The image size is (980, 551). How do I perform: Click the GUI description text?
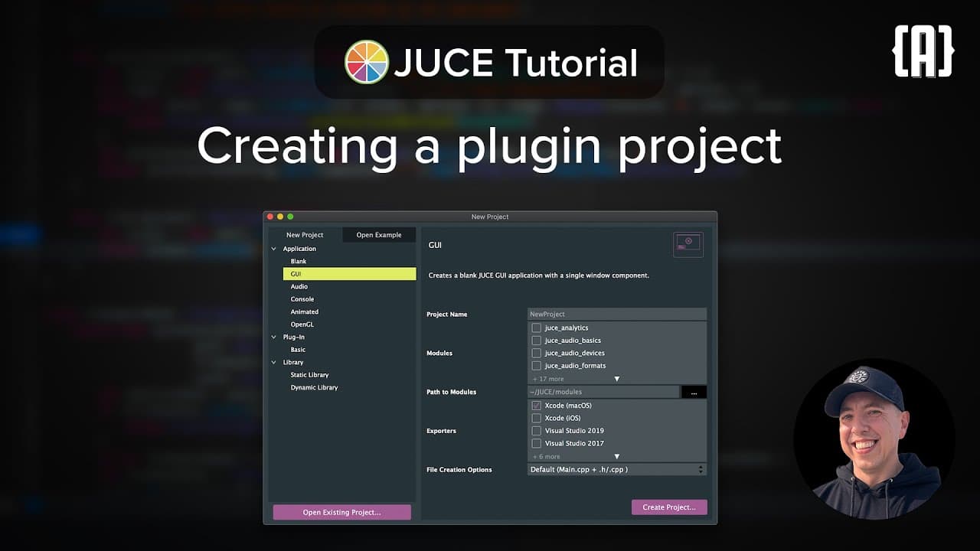click(539, 275)
